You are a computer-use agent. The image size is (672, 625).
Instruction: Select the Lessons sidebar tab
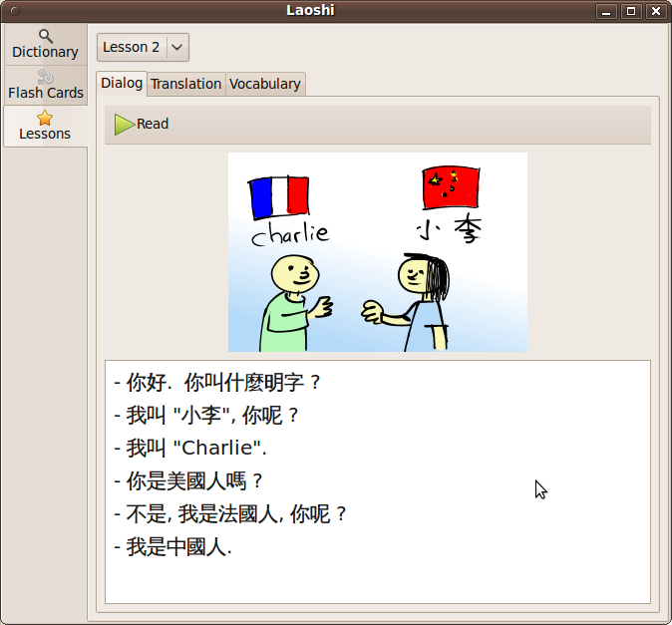coord(46,126)
